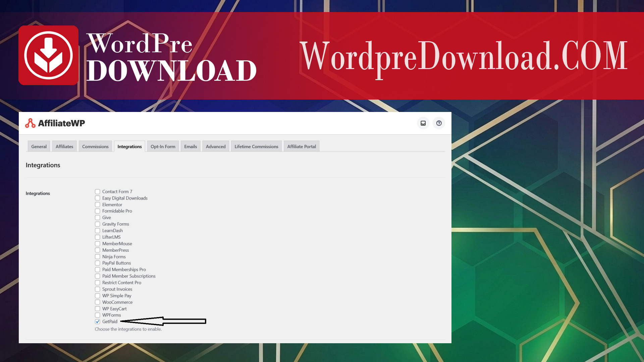Enable the Contact Form 7 integration
The image size is (644, 362).
97,192
